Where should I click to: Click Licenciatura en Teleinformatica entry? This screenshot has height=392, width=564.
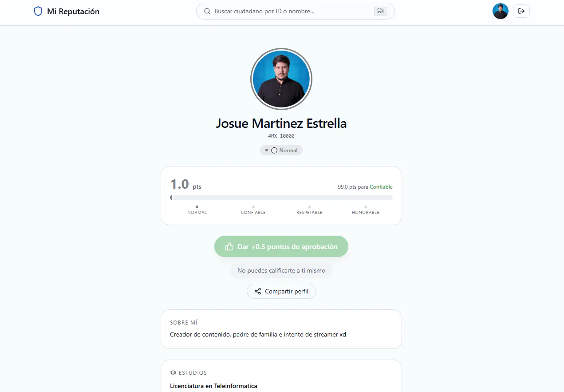[x=213, y=386]
